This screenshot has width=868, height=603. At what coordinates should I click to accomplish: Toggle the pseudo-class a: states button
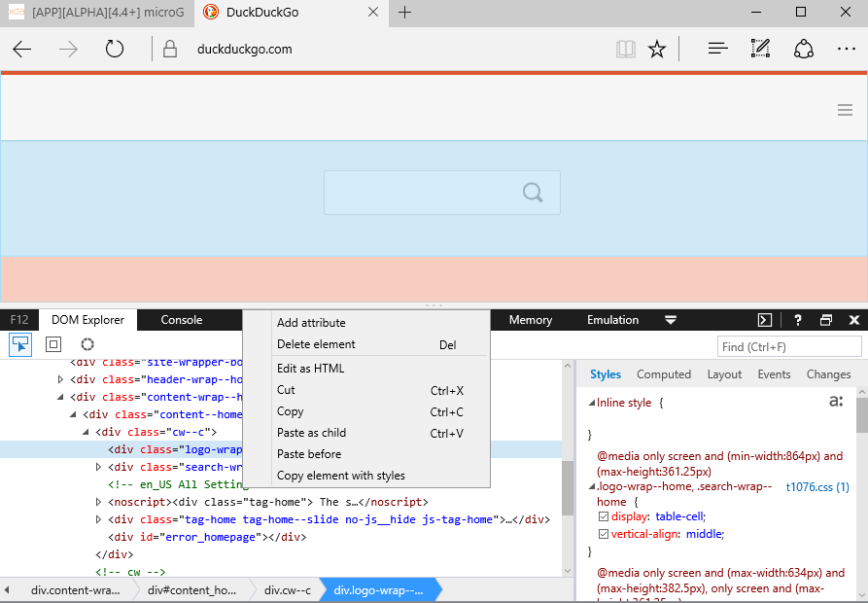[x=836, y=401]
